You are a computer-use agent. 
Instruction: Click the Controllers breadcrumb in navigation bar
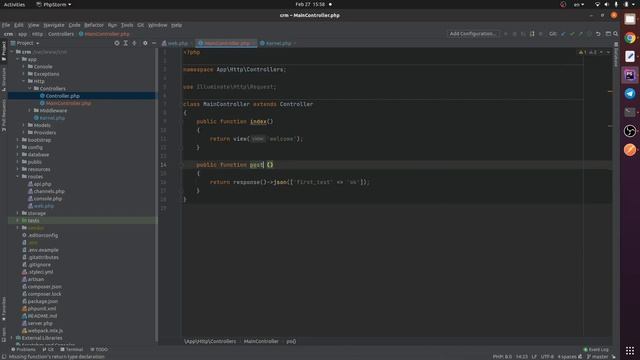pos(61,34)
